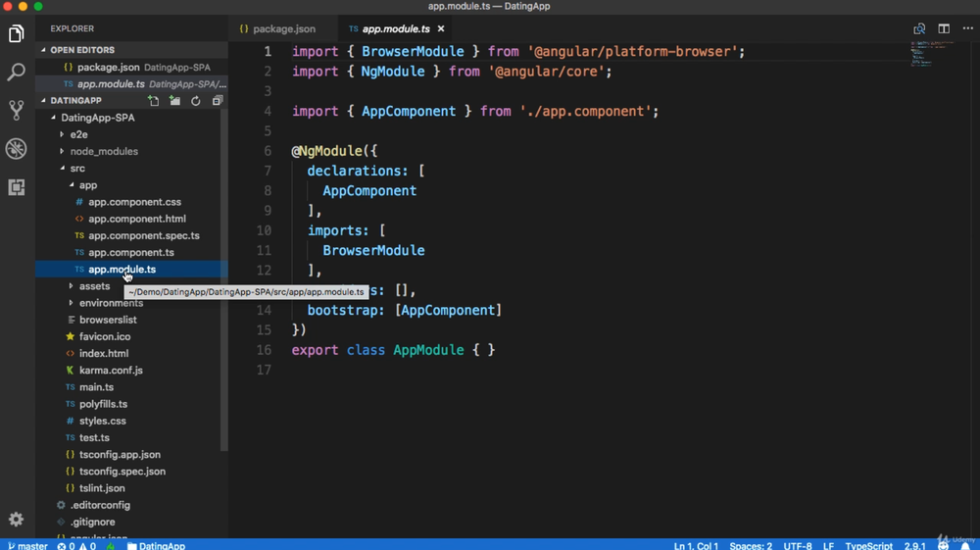Select app.module.ts in Open Editors
The width and height of the screenshot is (980, 550).
[x=131, y=83]
